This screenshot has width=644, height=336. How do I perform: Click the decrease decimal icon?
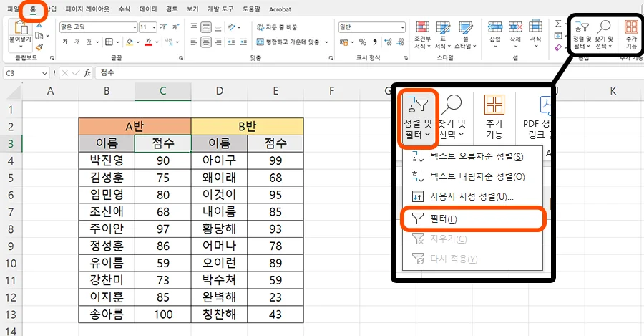click(401, 42)
